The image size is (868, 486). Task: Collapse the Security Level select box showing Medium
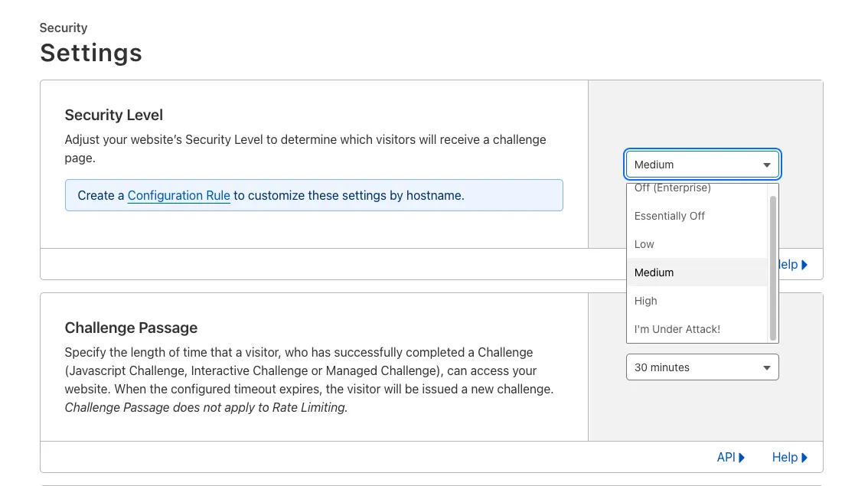point(702,165)
